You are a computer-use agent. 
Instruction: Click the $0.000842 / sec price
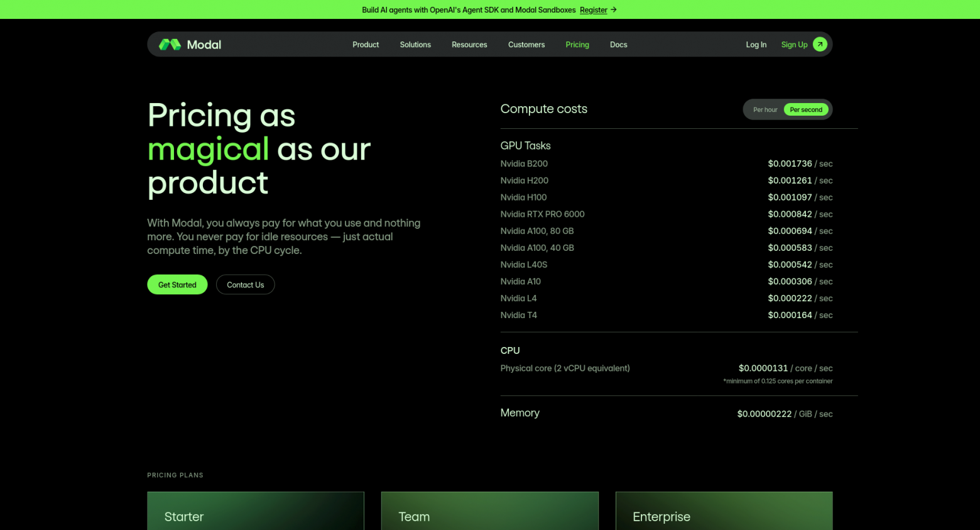[800, 214]
